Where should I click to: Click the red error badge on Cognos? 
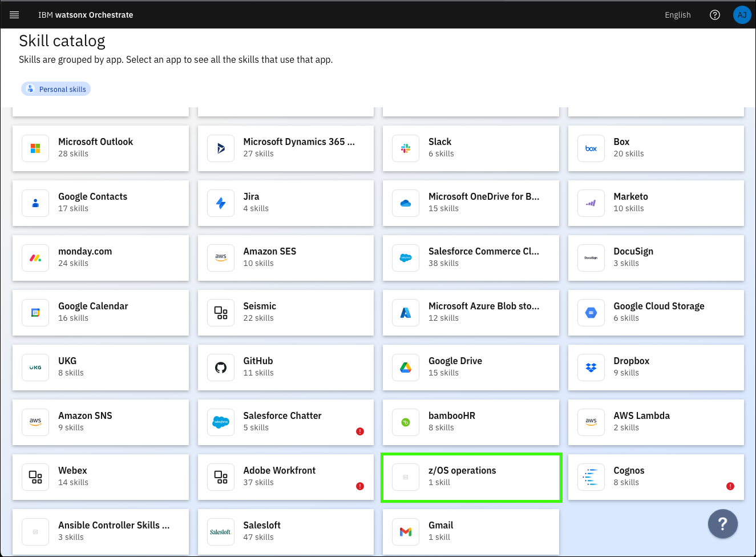[730, 486]
